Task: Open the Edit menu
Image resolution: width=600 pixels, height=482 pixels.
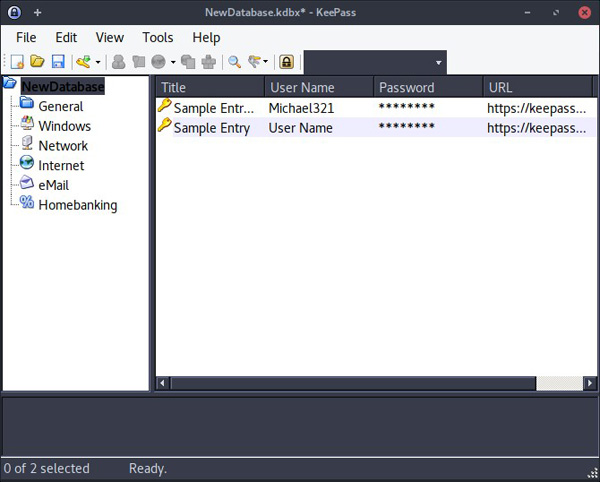Action: pos(66,37)
